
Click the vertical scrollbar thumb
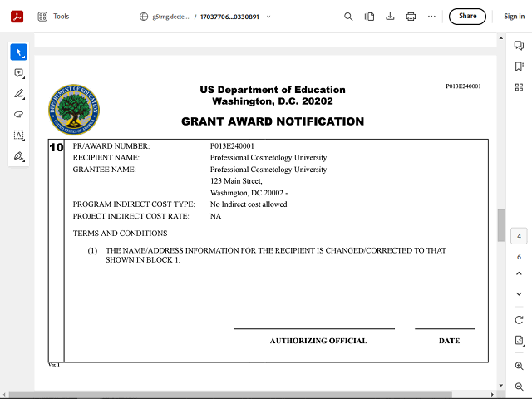[501, 225]
